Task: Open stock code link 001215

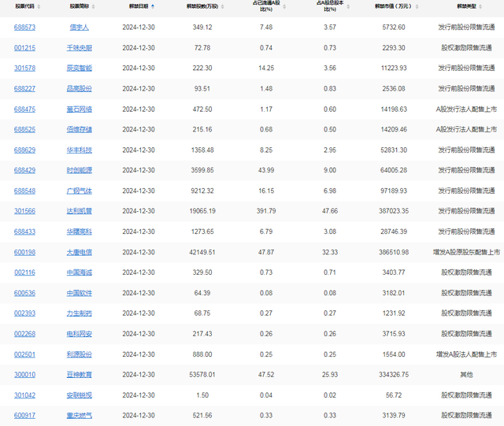Action: 24,48
